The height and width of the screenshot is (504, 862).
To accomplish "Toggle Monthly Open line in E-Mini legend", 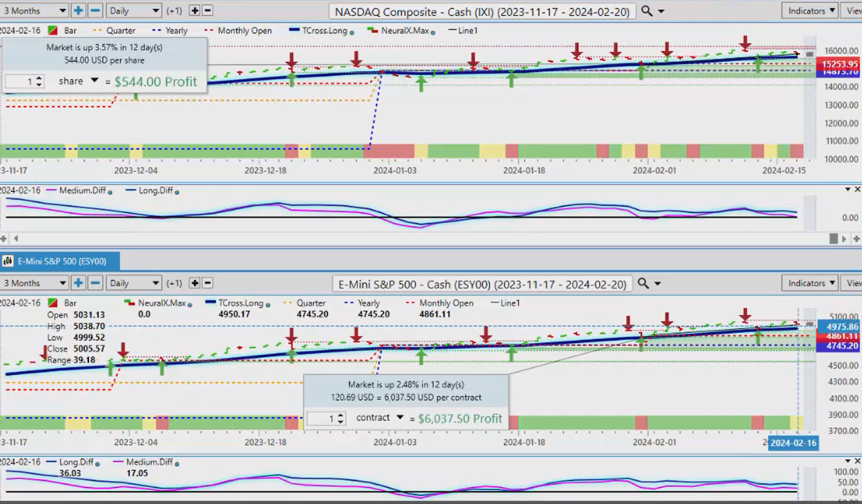I will (x=439, y=303).
